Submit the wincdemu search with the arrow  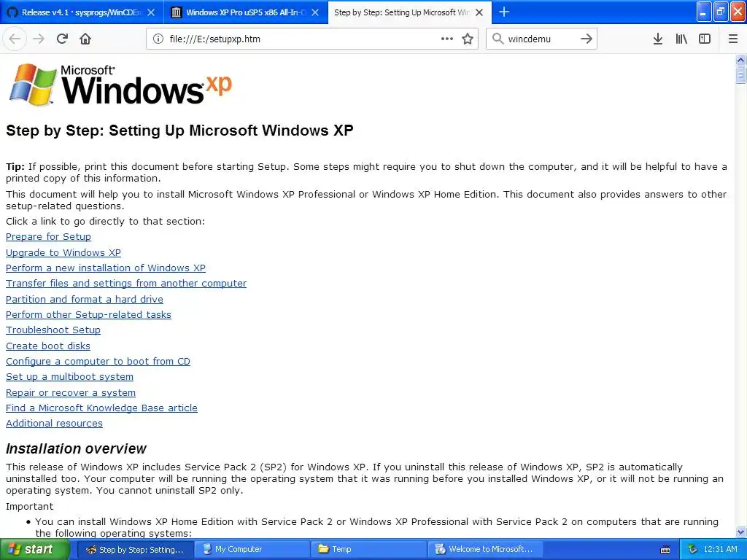pyautogui.click(x=586, y=39)
